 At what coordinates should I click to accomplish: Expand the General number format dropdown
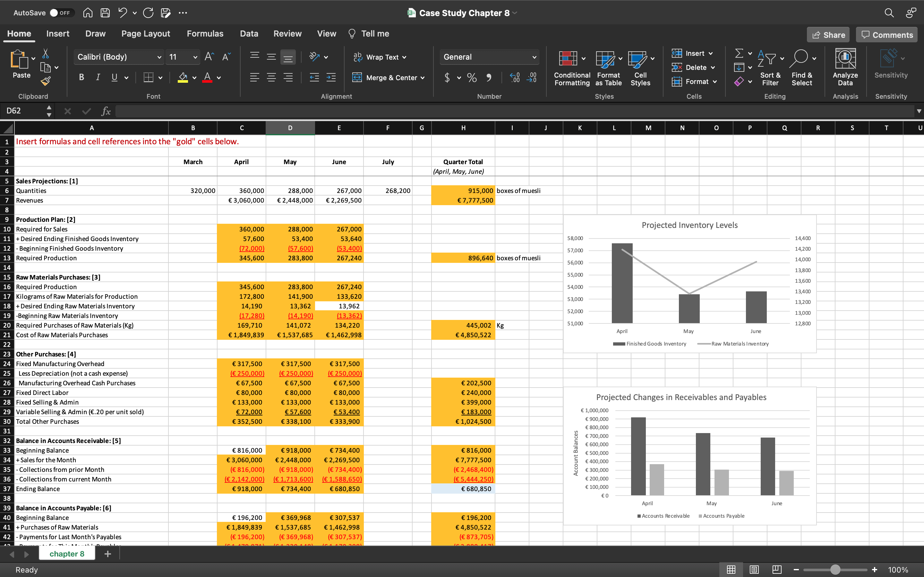[534, 57]
